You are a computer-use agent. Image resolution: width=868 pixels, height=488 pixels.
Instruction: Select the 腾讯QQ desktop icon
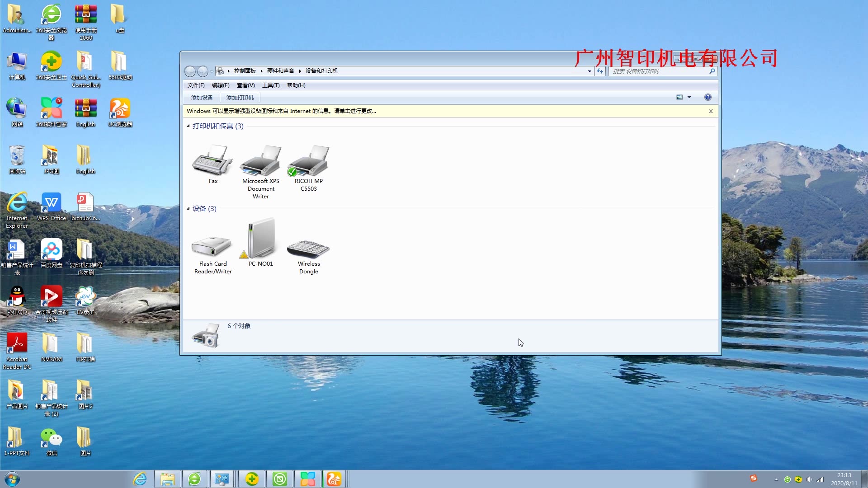(x=17, y=300)
